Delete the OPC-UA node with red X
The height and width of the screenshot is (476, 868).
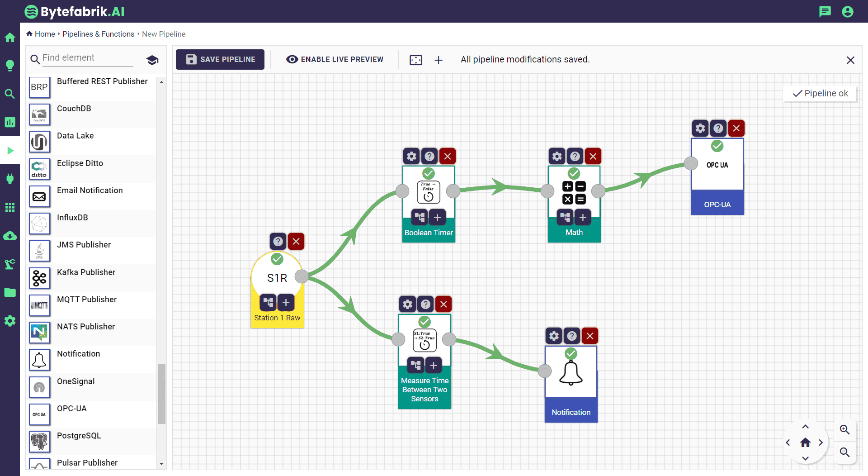(736, 129)
